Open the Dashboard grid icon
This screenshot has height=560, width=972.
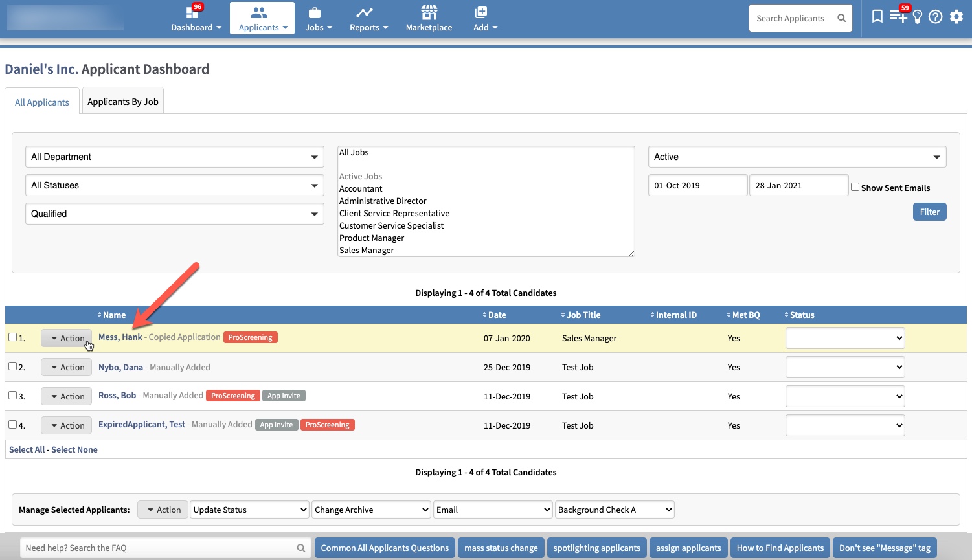coord(192,12)
